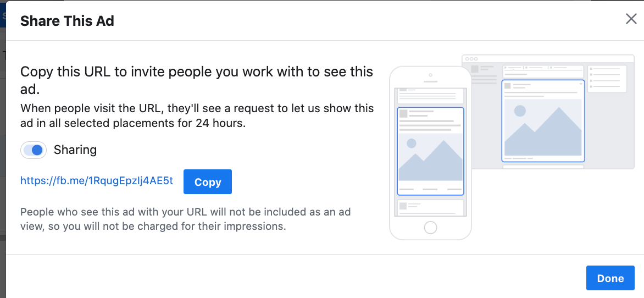
Task: Click the 'Share This Ad' dialog title
Action: (x=67, y=20)
